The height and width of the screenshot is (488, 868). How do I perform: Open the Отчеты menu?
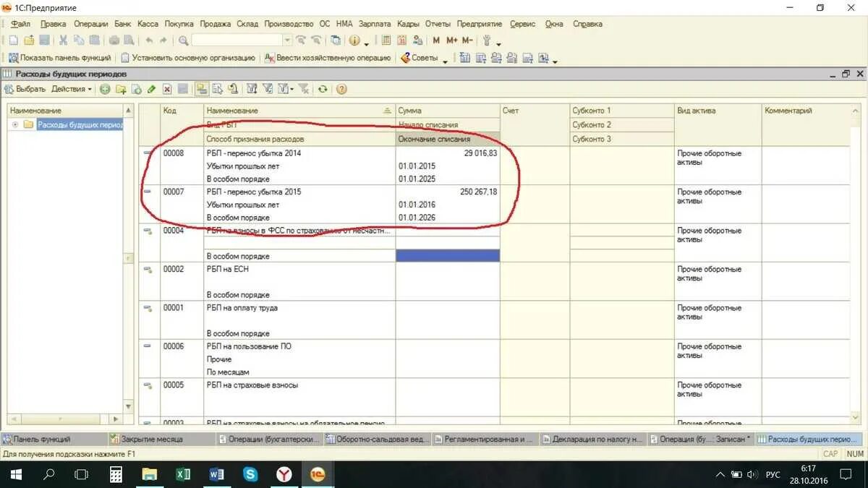438,24
